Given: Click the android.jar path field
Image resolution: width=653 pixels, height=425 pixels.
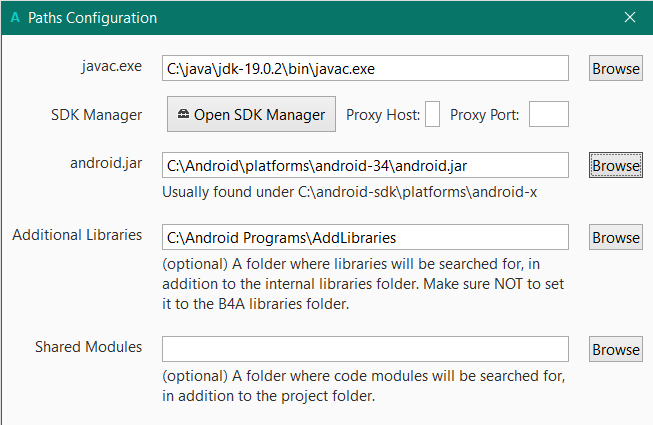Looking at the screenshot, I should pyautogui.click(x=365, y=164).
